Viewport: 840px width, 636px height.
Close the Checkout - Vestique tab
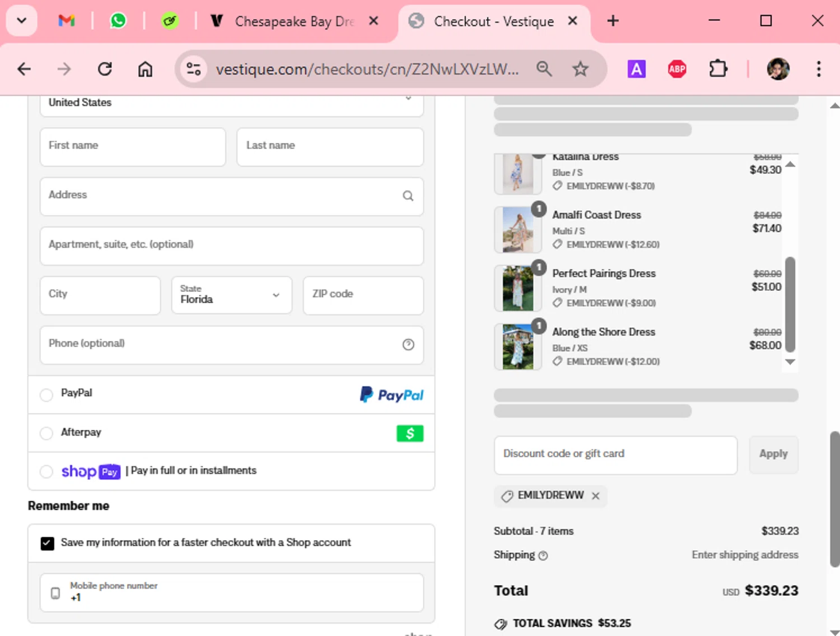[x=572, y=21]
